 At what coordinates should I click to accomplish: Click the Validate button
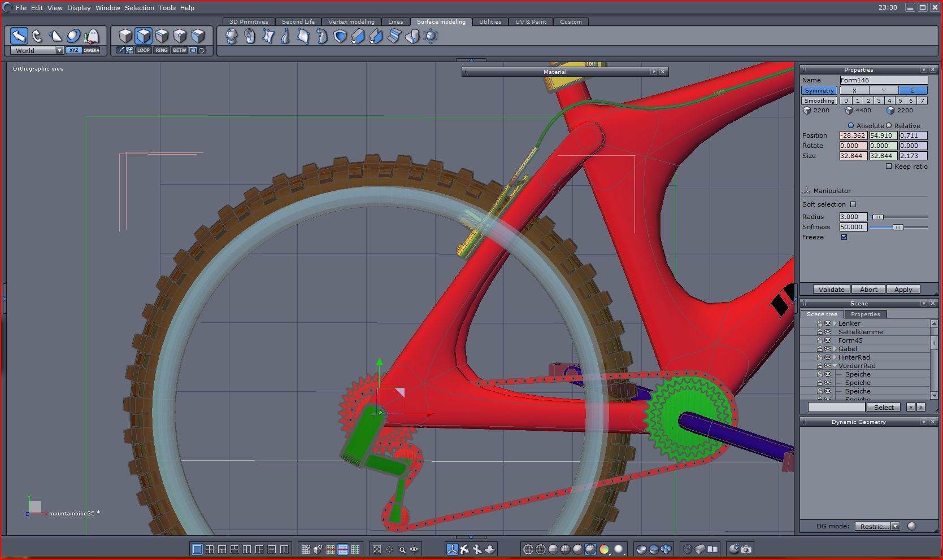(831, 289)
